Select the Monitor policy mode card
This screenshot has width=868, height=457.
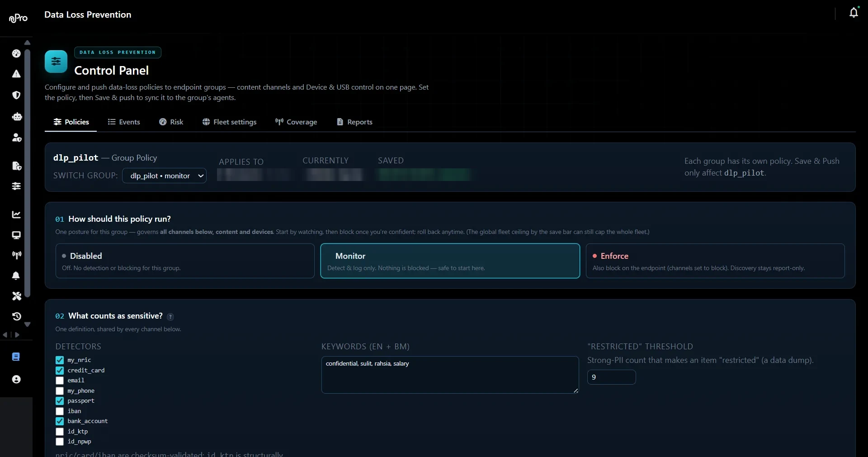[x=450, y=261]
